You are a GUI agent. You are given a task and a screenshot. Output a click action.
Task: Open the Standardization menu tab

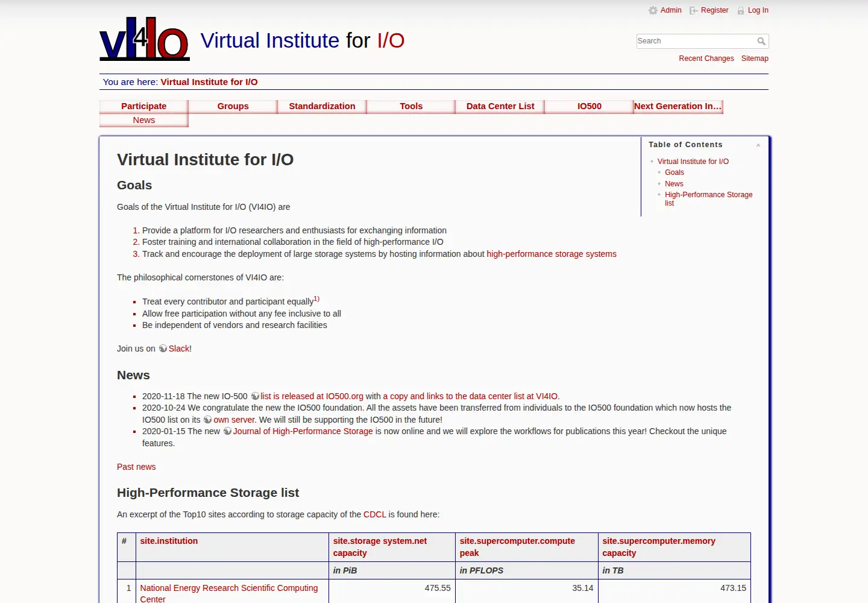[x=322, y=106]
